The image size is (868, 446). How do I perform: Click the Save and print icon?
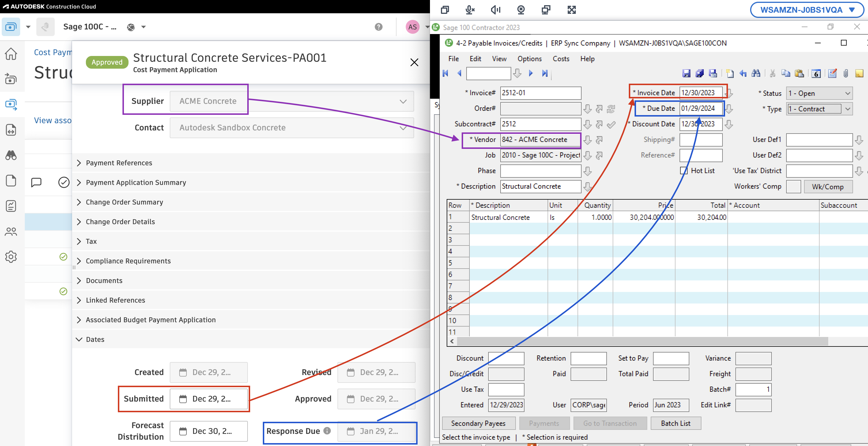713,73
